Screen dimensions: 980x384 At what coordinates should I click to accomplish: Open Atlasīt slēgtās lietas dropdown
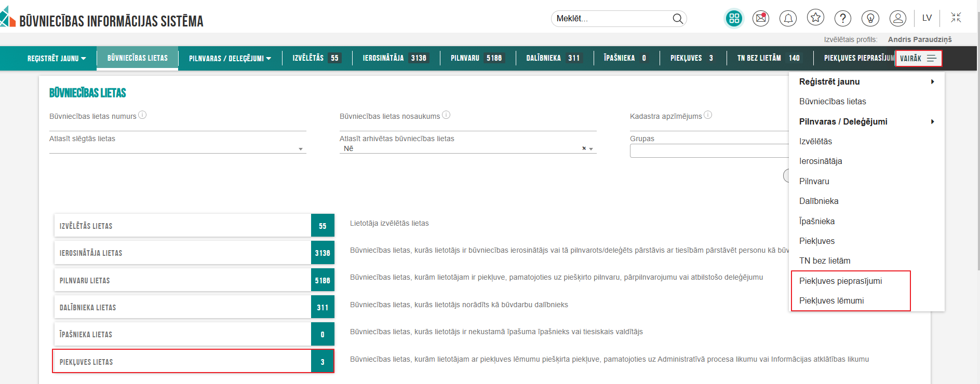click(300, 149)
